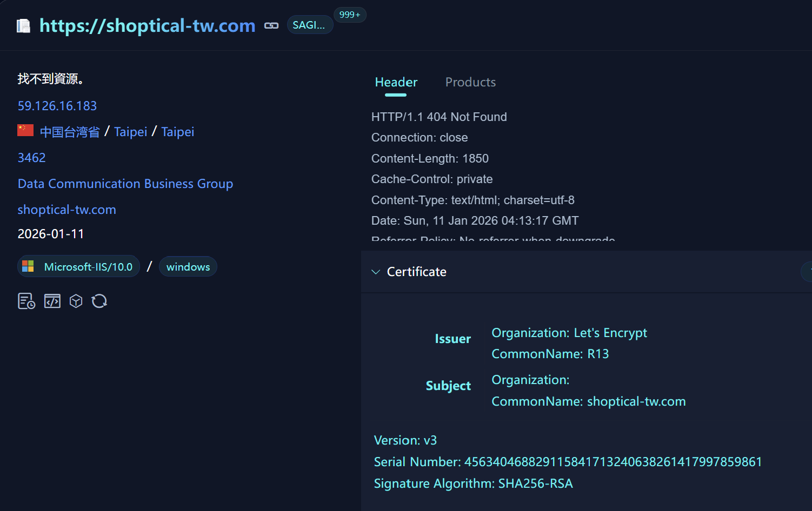Image resolution: width=812 pixels, height=511 pixels.
Task: Open the source code window icon
Action: [x=52, y=301]
